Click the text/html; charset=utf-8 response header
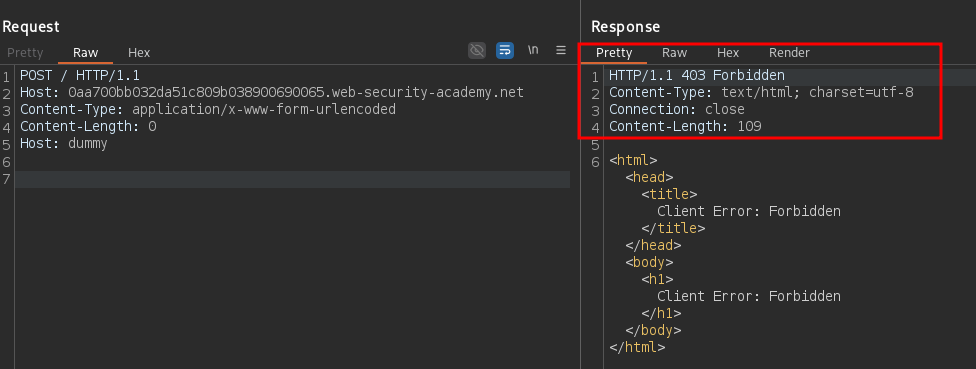This screenshot has width=976, height=369. pyautogui.click(x=761, y=93)
